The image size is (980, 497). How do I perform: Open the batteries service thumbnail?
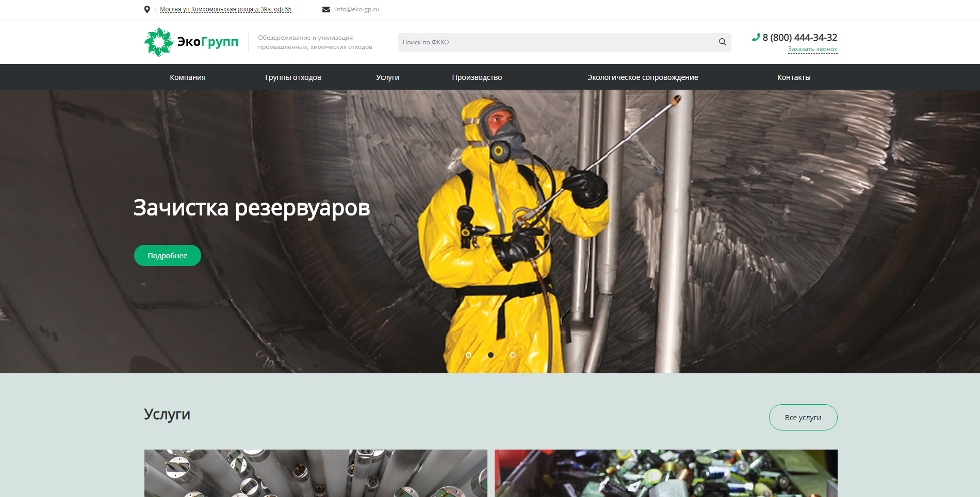coord(666,473)
